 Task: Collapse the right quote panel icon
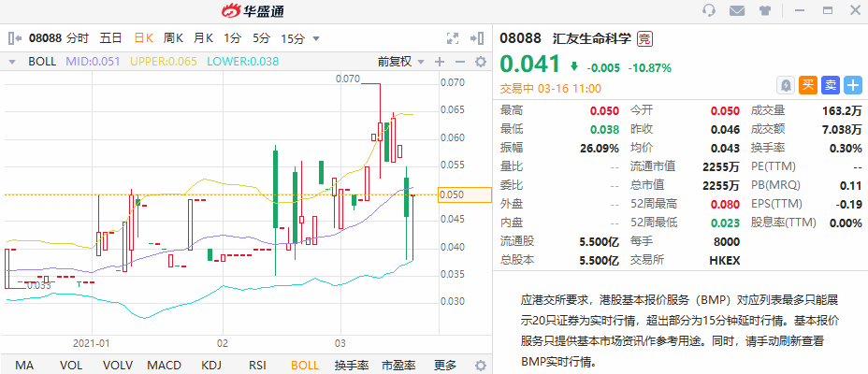pos(477,38)
